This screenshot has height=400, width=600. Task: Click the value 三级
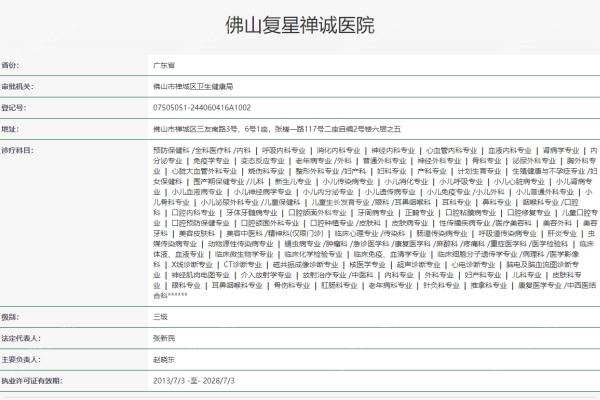pyautogui.click(x=160, y=317)
